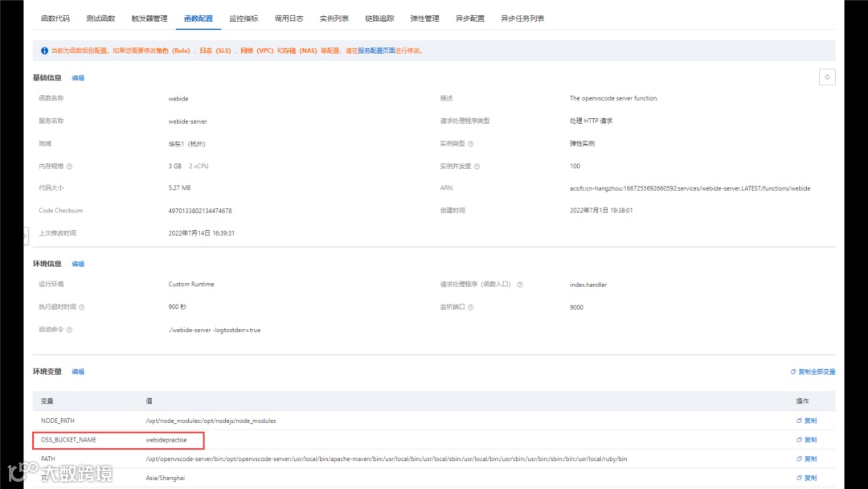Open the 调用日志 tab
Viewport: 868px width, 489px height.
[x=289, y=18]
